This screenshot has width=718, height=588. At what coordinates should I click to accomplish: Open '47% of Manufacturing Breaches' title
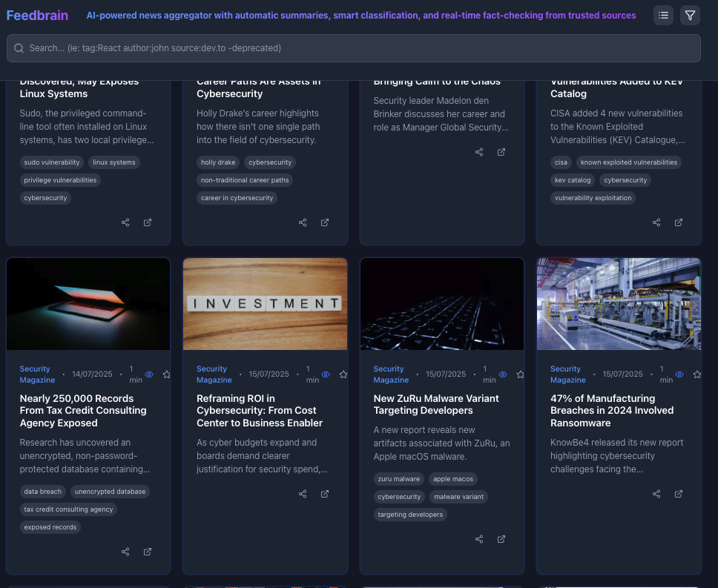pyautogui.click(x=612, y=411)
